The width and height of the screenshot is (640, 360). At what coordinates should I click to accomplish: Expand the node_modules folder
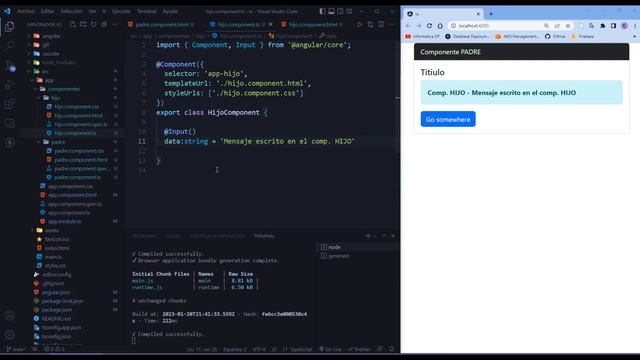pyautogui.click(x=59, y=62)
